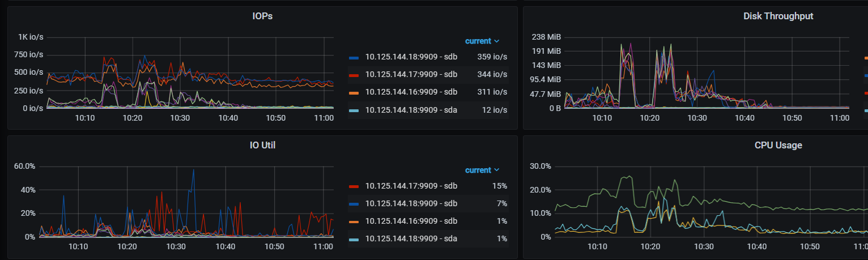Open the IO Util panel title menu

click(x=262, y=146)
